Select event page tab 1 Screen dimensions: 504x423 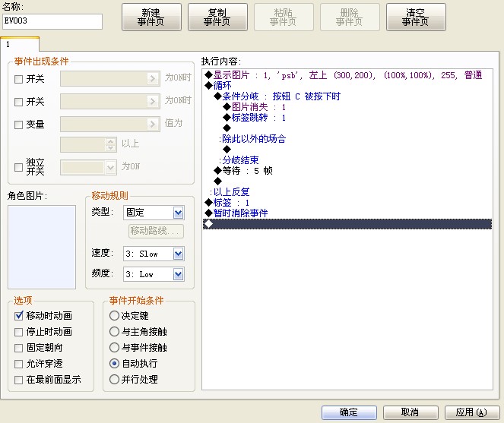(x=20, y=44)
